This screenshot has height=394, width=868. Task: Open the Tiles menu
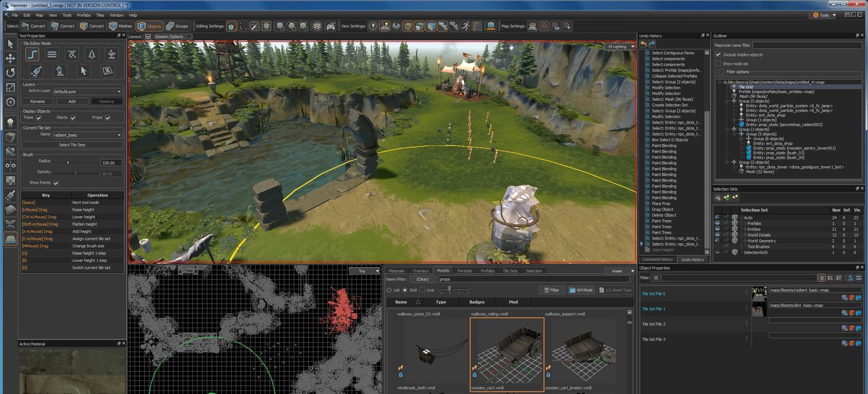pos(100,15)
